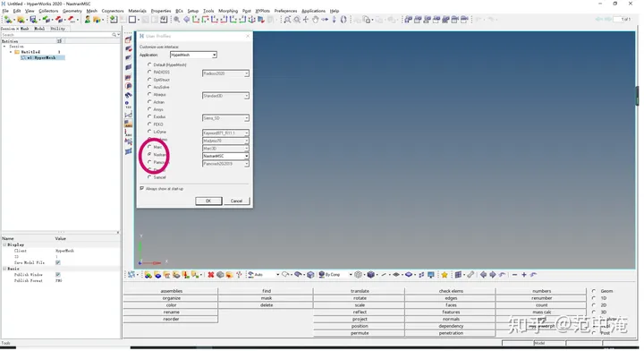Image resolution: width=644 pixels, height=351 pixels.
Task: Toggle Always show at start-up checkbox
Action: 142,188
